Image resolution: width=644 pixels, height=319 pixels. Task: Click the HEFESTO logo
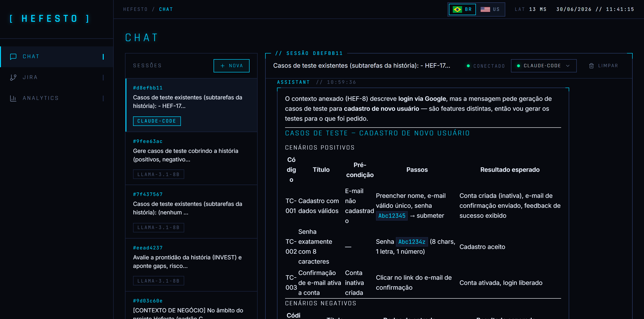click(x=49, y=19)
